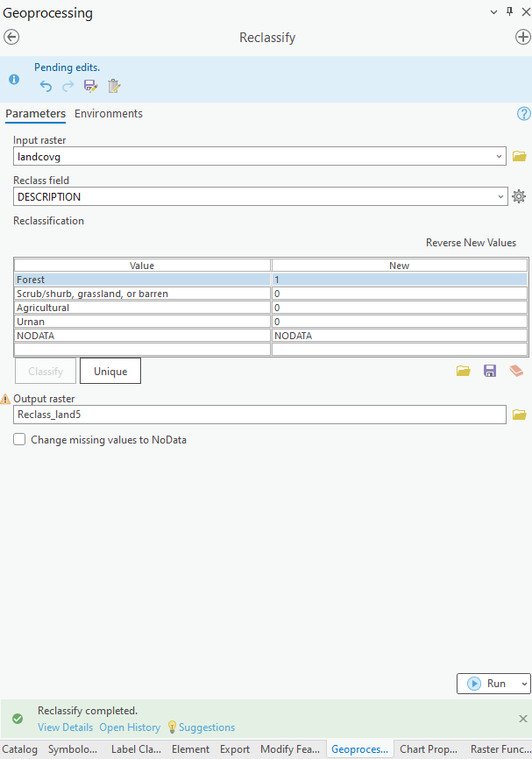Open the Suggestions link

tap(207, 727)
